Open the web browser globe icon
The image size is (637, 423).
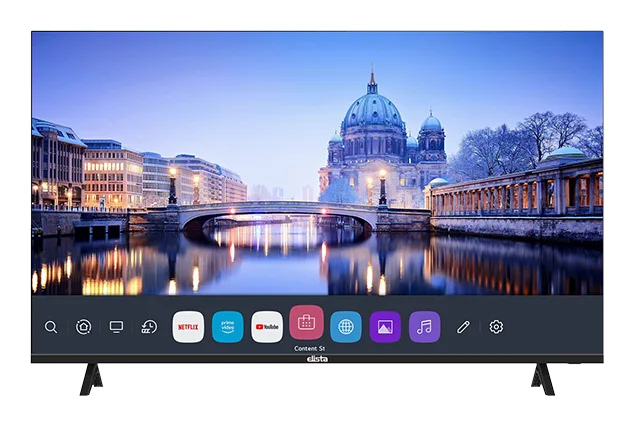pyautogui.click(x=346, y=327)
